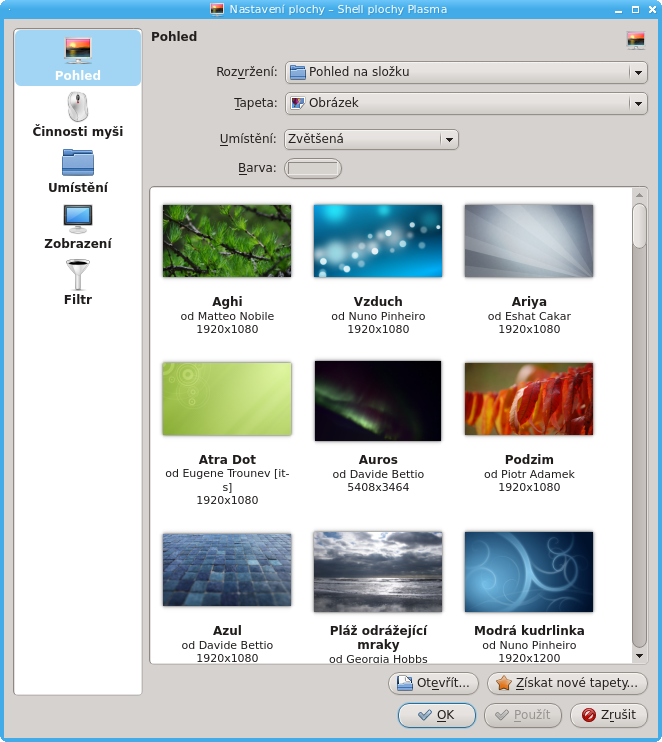Select the Modrá kudrlinka wallpaper thumbnail
The width and height of the screenshot is (662, 742).
(x=529, y=572)
